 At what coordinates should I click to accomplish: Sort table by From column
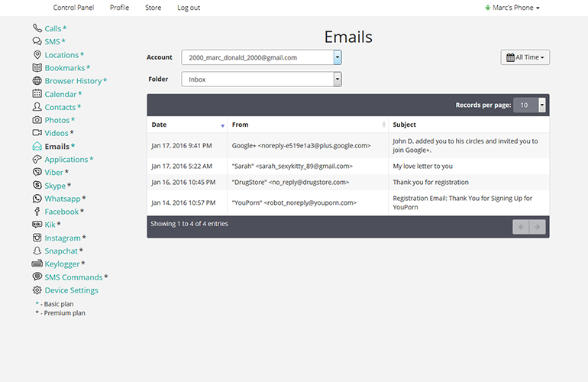(x=308, y=125)
